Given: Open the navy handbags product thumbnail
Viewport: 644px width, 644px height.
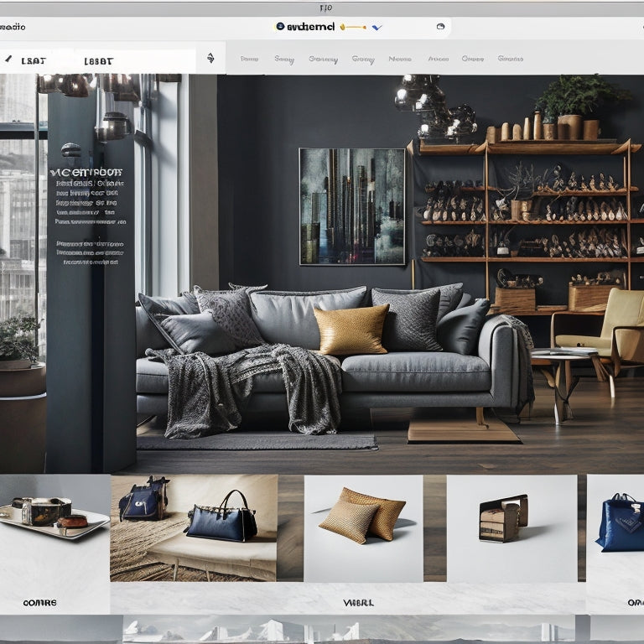Looking at the screenshot, I should tap(194, 527).
